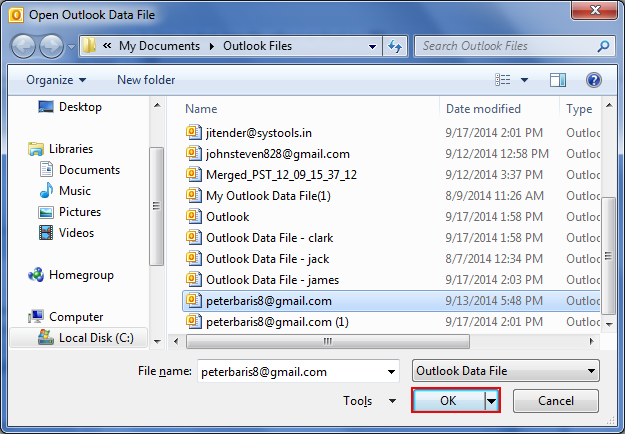Sort by the Date modified column header
The width and height of the screenshot is (625, 434).
tap(483, 109)
